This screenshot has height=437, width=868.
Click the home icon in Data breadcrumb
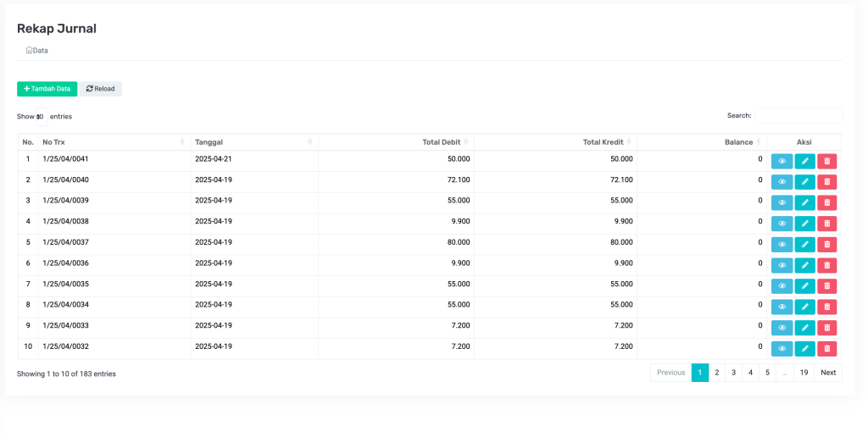(x=30, y=51)
